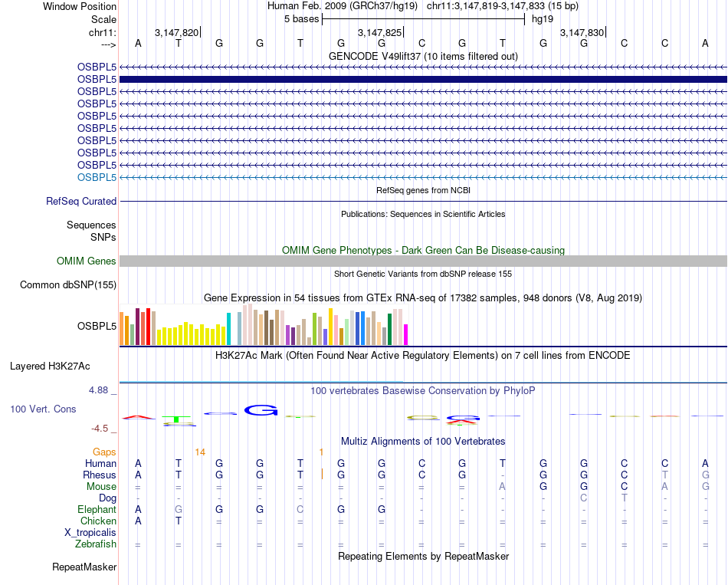The height and width of the screenshot is (585, 728).
Task: Click the green T in PhyloP conservation track
Action: tap(176, 419)
